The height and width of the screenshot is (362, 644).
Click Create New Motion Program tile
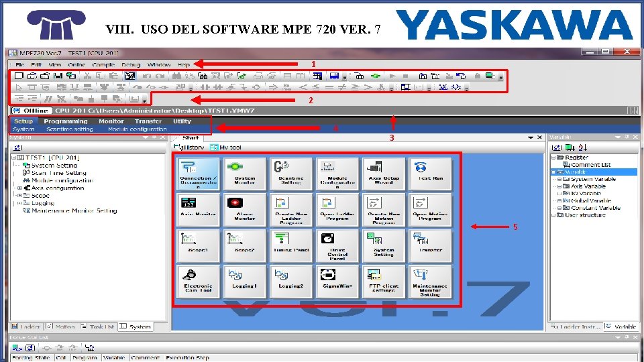pos(384,210)
